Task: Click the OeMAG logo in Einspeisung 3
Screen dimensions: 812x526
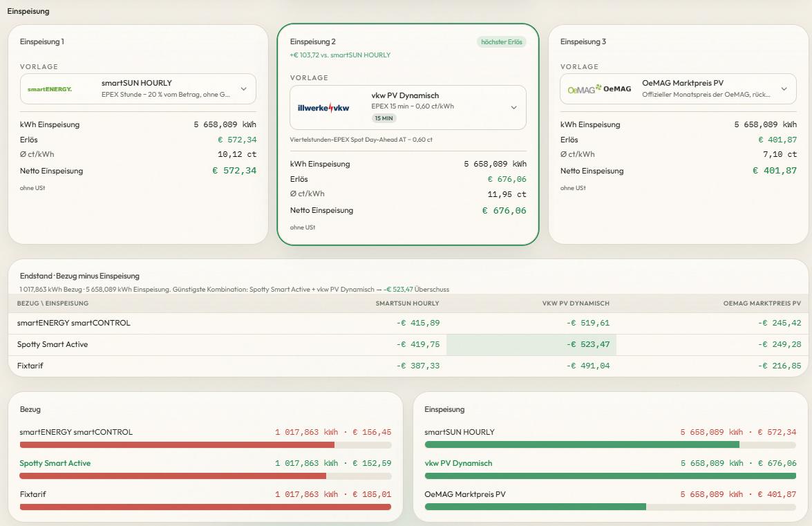Action: (599, 89)
